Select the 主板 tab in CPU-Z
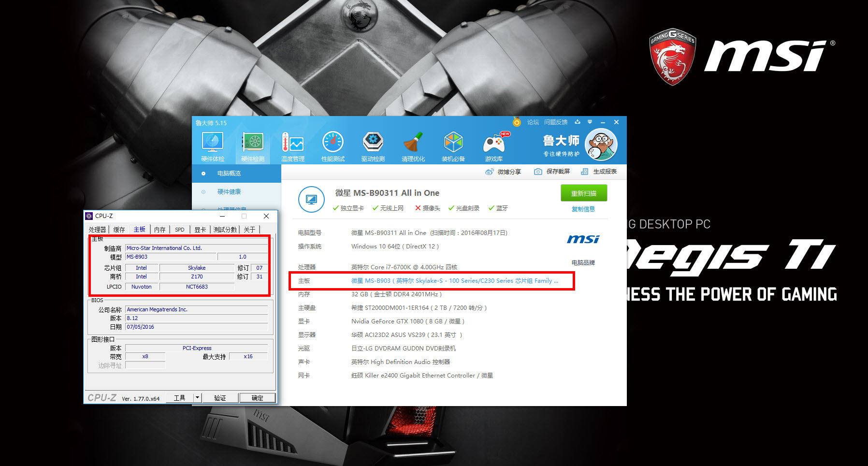This screenshot has height=466, width=868. 140,230
